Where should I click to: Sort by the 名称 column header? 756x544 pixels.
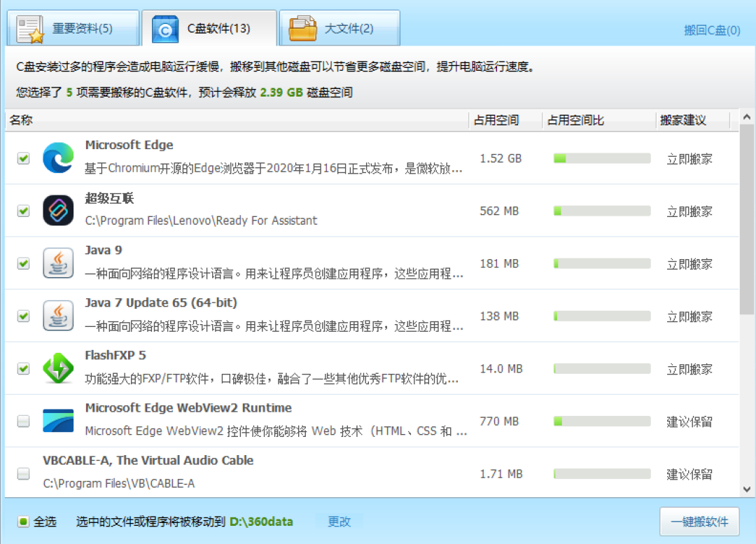coord(237,120)
